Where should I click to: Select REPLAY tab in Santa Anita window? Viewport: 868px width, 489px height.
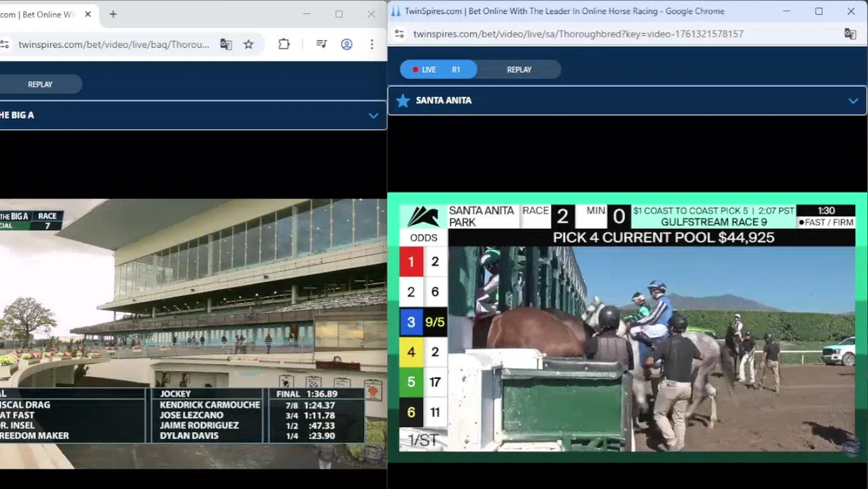click(x=519, y=69)
